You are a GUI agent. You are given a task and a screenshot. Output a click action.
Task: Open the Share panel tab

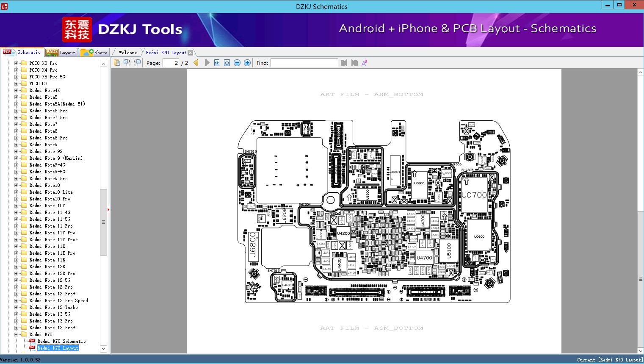click(94, 53)
